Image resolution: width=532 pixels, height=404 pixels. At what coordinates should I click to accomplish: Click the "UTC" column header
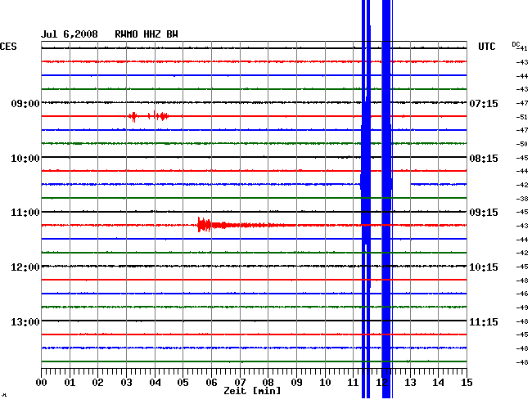486,47
